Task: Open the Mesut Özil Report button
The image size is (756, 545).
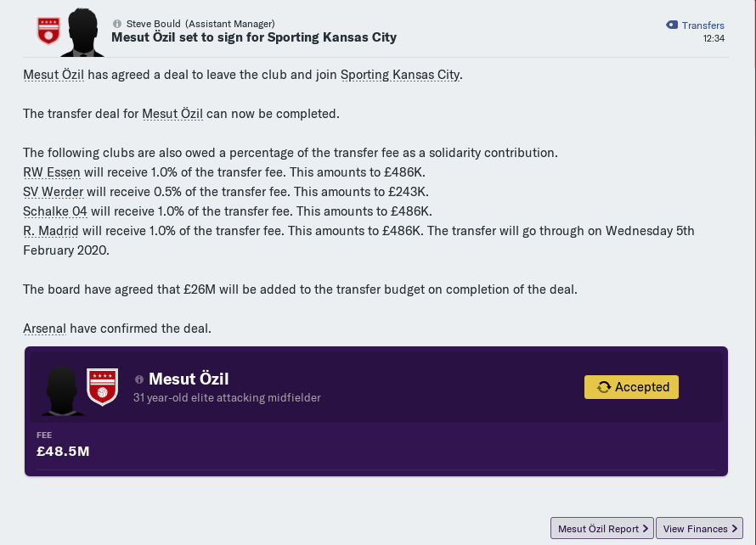Action: point(601,529)
